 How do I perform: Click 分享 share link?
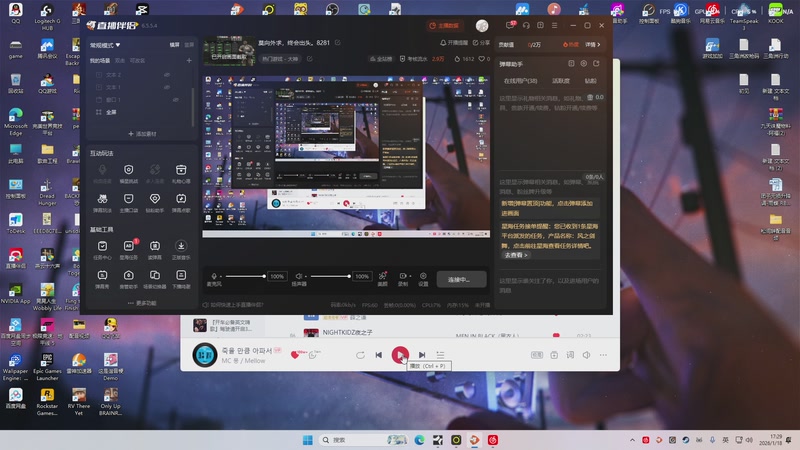[481, 43]
